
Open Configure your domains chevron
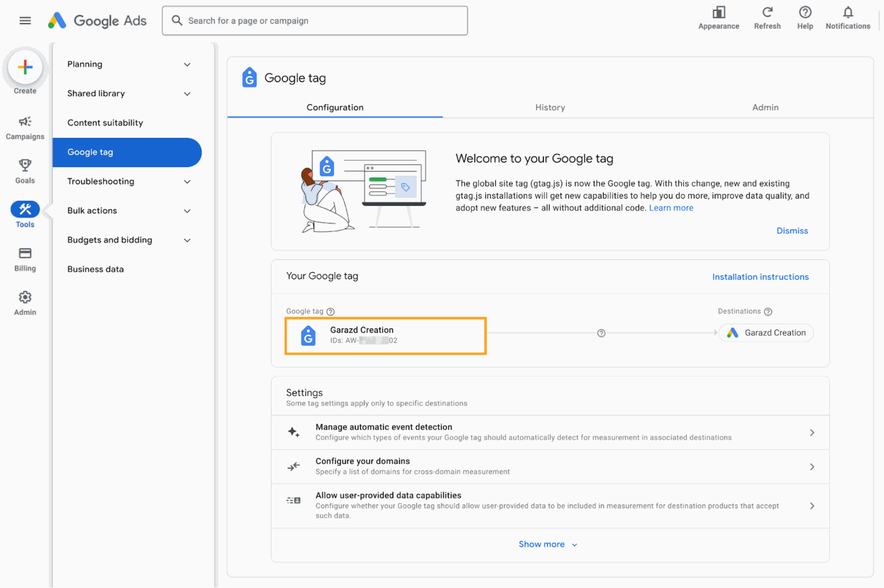(812, 467)
